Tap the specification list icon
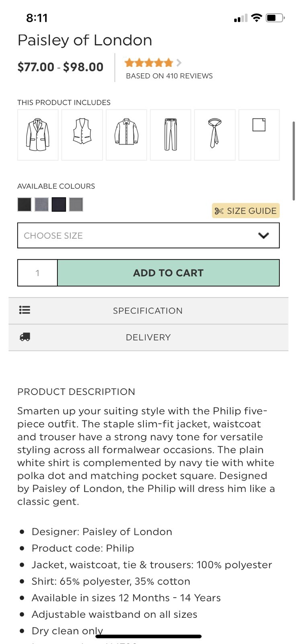This screenshot has width=297, height=644. click(x=25, y=310)
